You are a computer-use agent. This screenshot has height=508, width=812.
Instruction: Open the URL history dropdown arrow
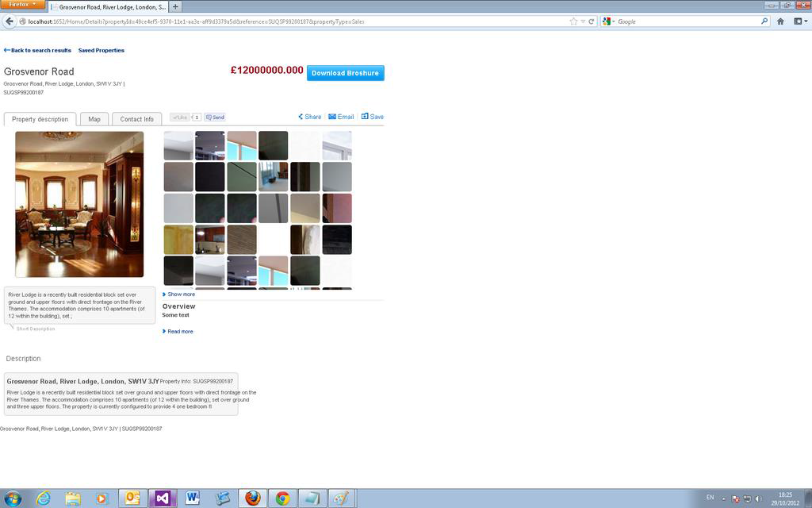583,21
